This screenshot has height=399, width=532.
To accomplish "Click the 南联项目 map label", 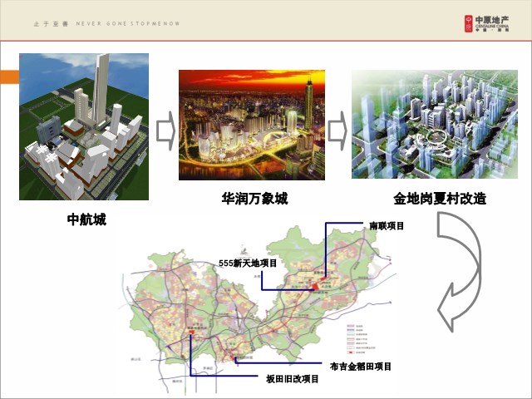I will [x=387, y=226].
